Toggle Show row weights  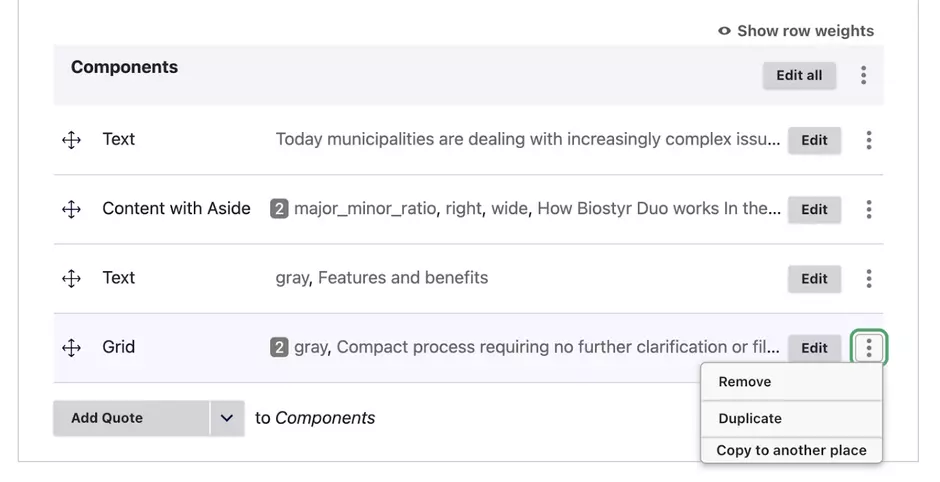click(796, 31)
